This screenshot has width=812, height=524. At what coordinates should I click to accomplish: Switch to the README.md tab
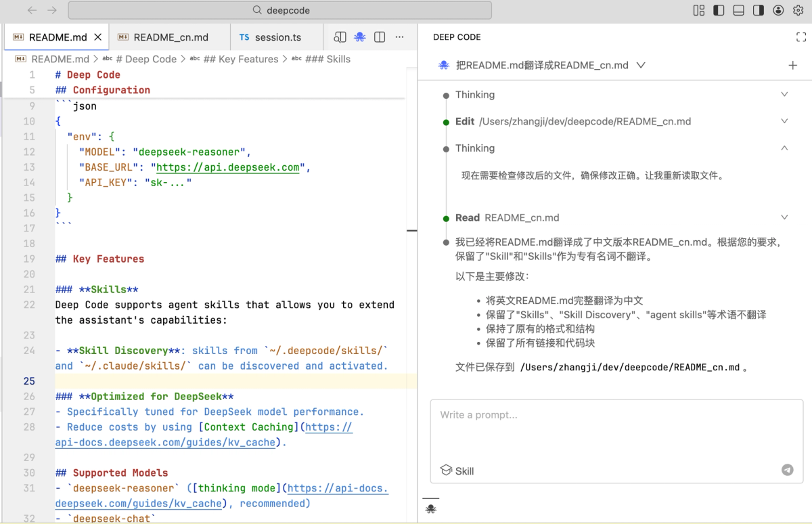tap(57, 37)
